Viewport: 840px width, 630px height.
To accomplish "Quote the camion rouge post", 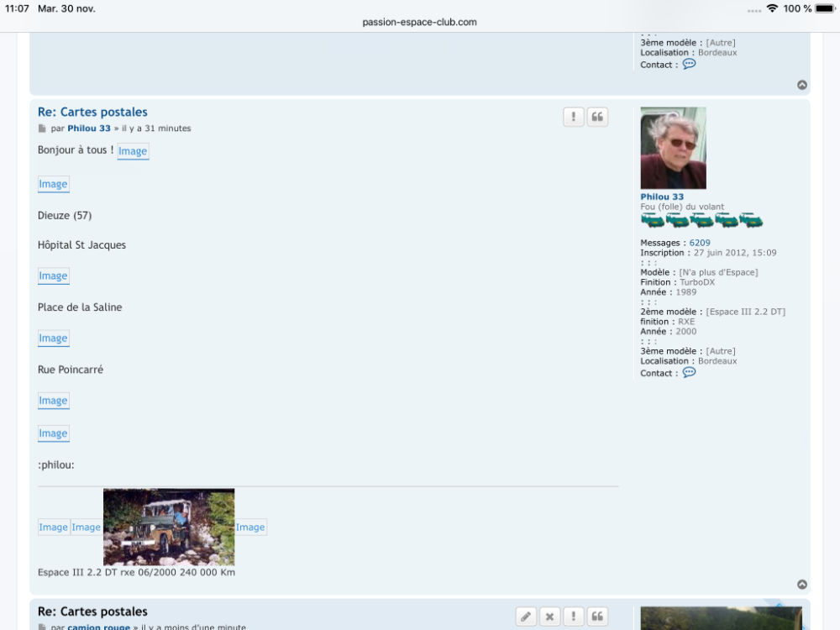I will [x=597, y=617].
